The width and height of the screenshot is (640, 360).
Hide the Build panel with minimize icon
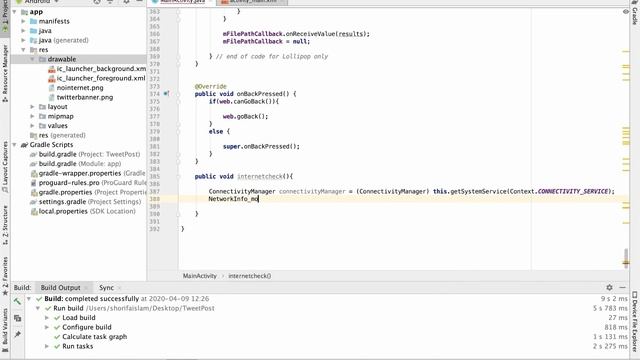(x=622, y=287)
